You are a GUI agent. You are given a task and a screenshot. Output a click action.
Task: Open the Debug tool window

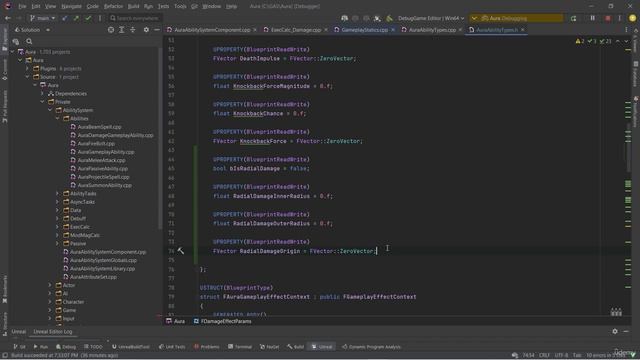[x=66, y=347]
